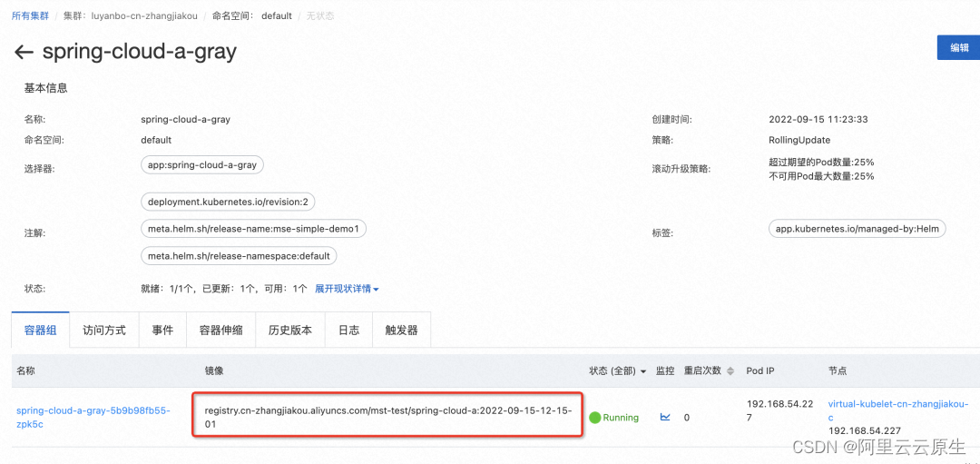Viewport: 980px width, 464px height.
Task: Click Pod IP column header
Action: click(x=760, y=370)
